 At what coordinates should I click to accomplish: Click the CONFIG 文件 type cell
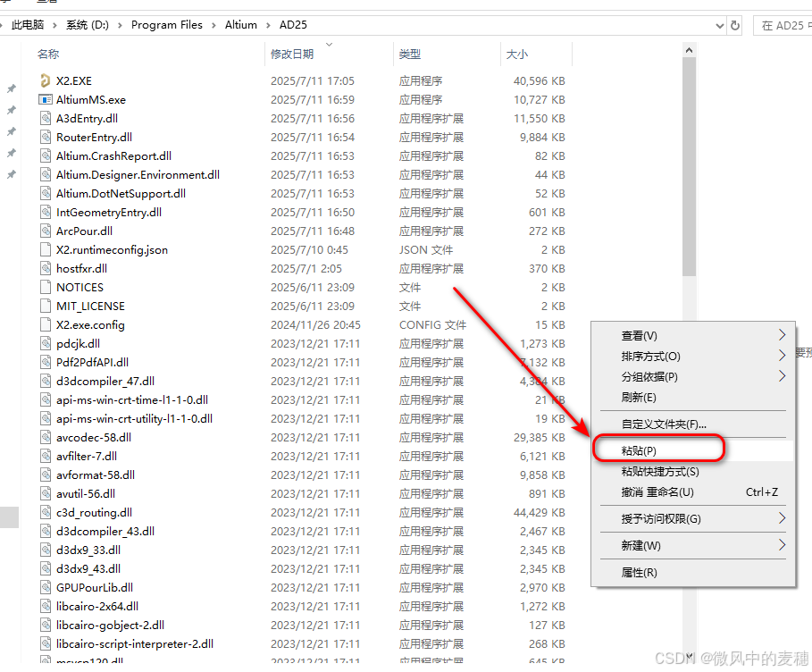tap(432, 325)
